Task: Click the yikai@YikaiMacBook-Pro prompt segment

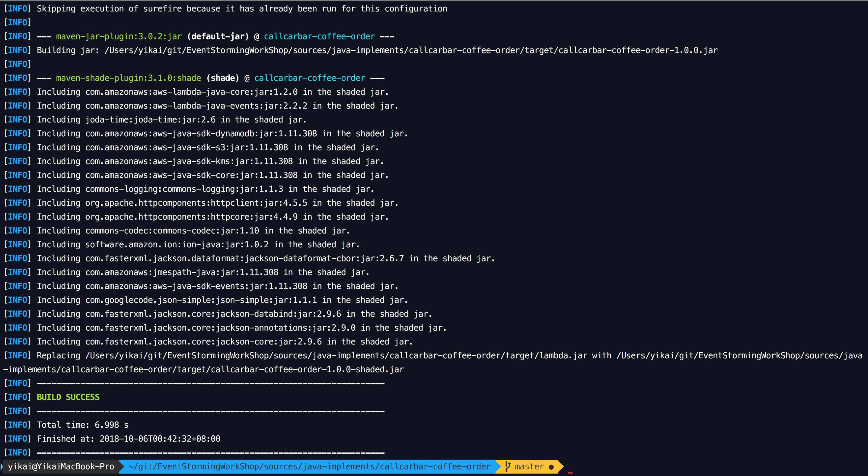Action: pyautogui.click(x=61, y=467)
